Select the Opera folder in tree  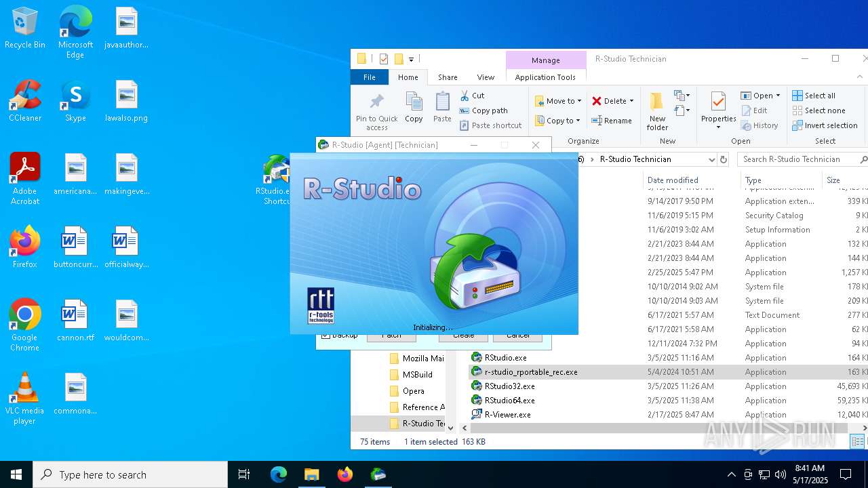coord(407,391)
